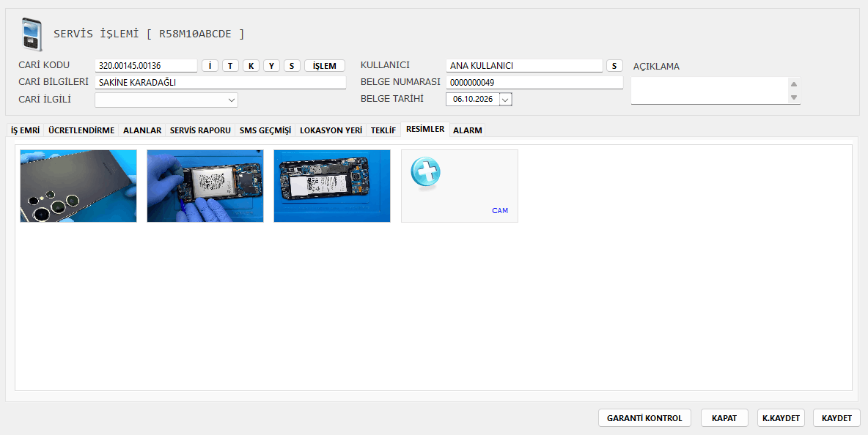Viewport: 868px width, 435px height.
Task: Open the thumbnail with gloved hands removing battery
Action: click(x=205, y=186)
